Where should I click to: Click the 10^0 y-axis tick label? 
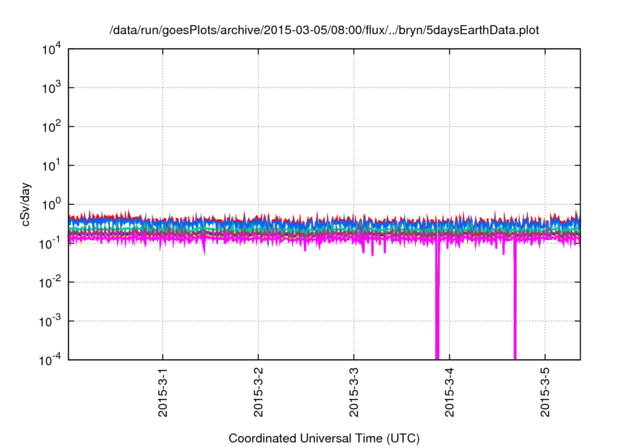(51, 204)
